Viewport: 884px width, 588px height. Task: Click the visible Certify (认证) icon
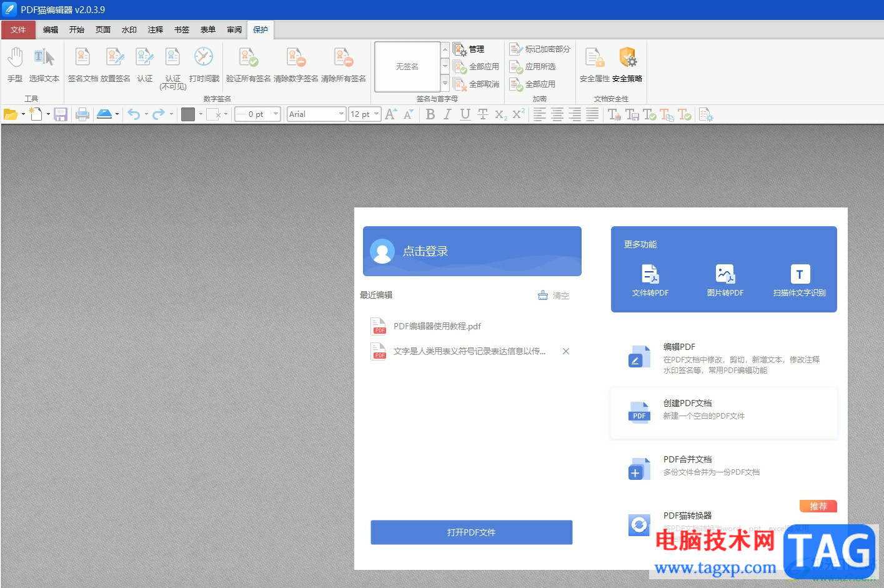coord(144,57)
